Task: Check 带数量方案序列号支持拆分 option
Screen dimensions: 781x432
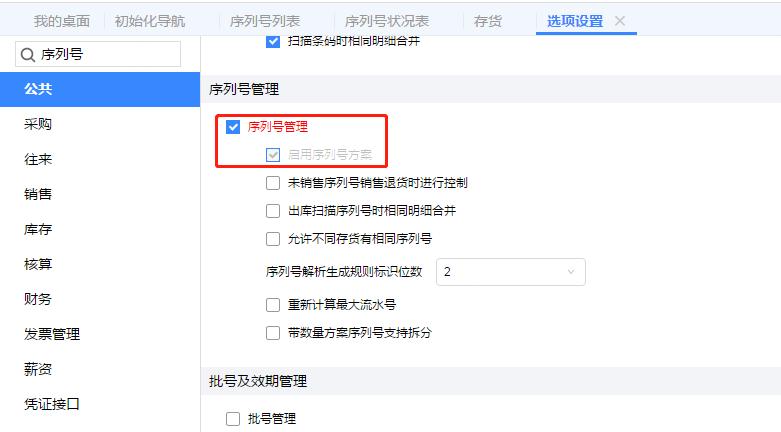Action: (x=273, y=333)
